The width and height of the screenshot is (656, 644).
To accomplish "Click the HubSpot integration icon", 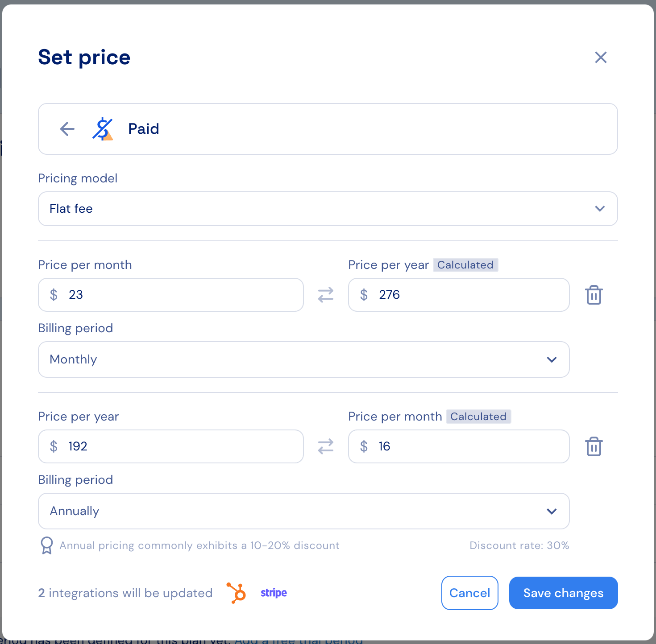I will coord(237,593).
